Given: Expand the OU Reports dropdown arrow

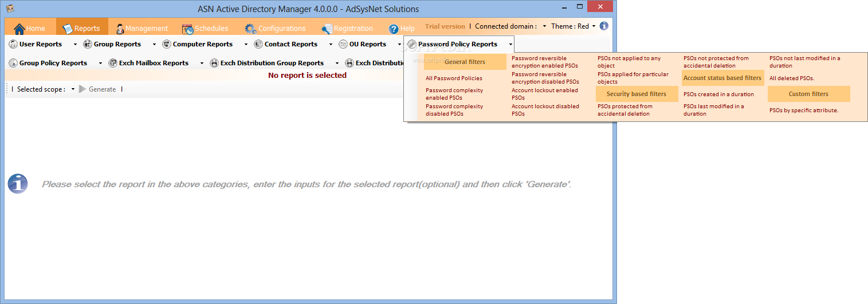Looking at the screenshot, I should (399, 44).
